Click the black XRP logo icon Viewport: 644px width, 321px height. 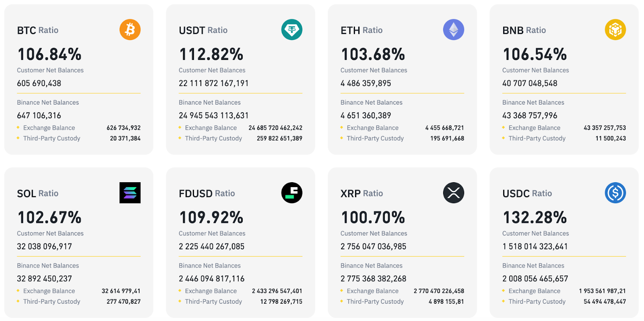click(x=454, y=193)
